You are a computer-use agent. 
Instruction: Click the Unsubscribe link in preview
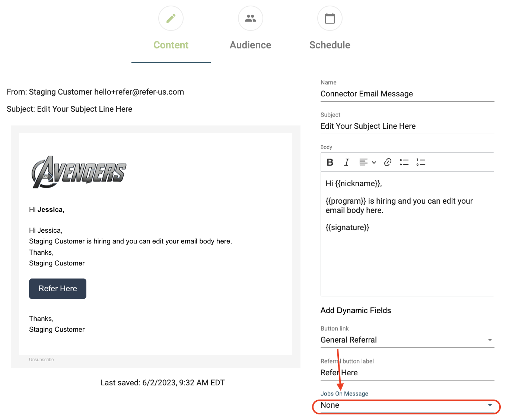(x=41, y=360)
